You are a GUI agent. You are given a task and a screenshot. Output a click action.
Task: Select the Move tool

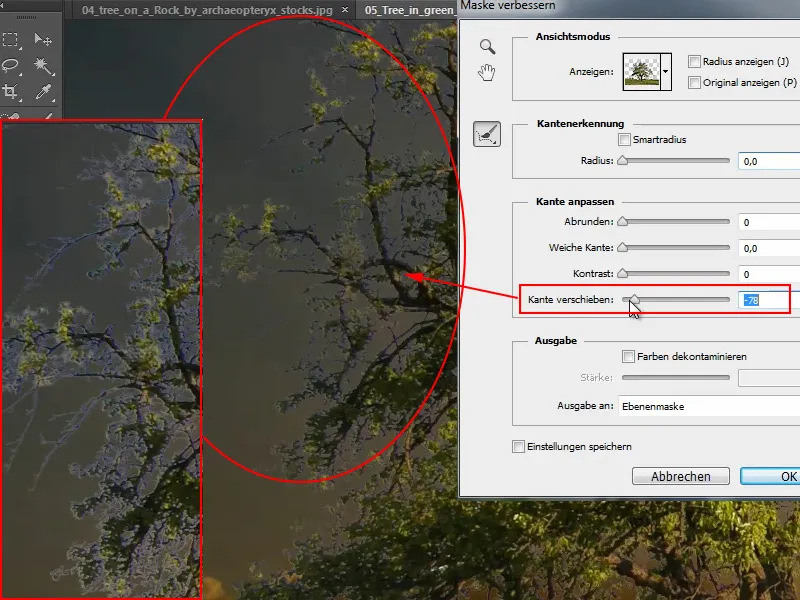43,40
